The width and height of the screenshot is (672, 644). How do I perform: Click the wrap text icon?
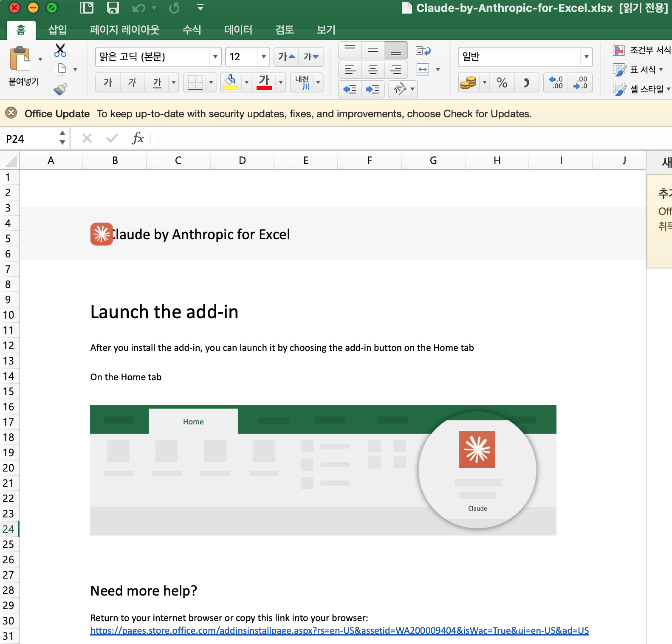pos(423,51)
